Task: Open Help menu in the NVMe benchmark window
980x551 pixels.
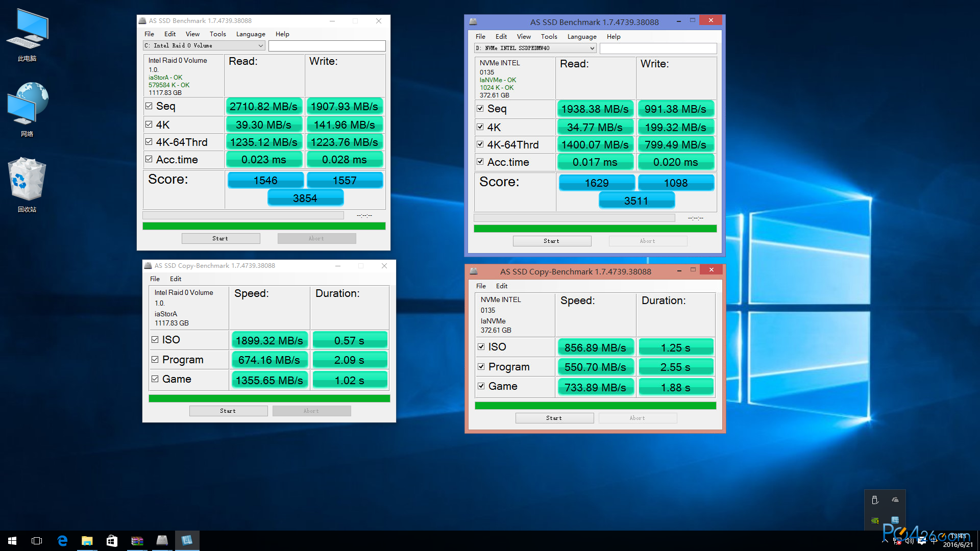Action: [x=614, y=37]
